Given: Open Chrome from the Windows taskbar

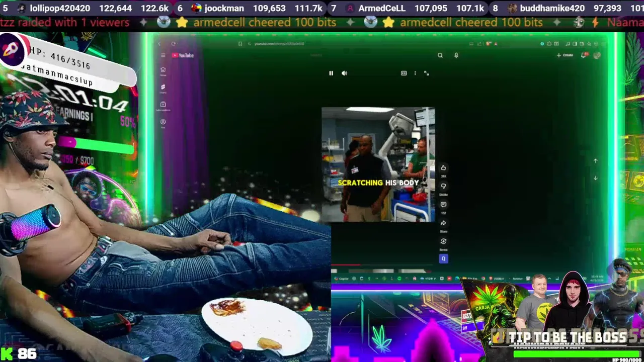Looking at the screenshot, I should coord(483,279).
